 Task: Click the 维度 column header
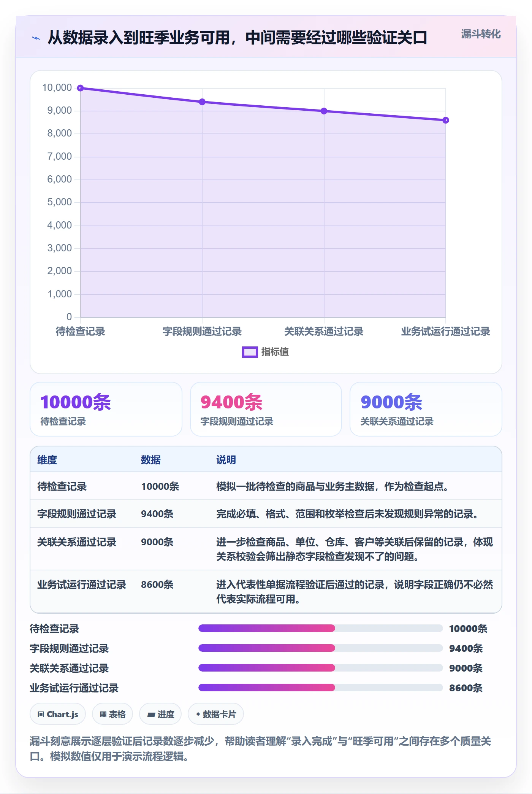point(47,460)
